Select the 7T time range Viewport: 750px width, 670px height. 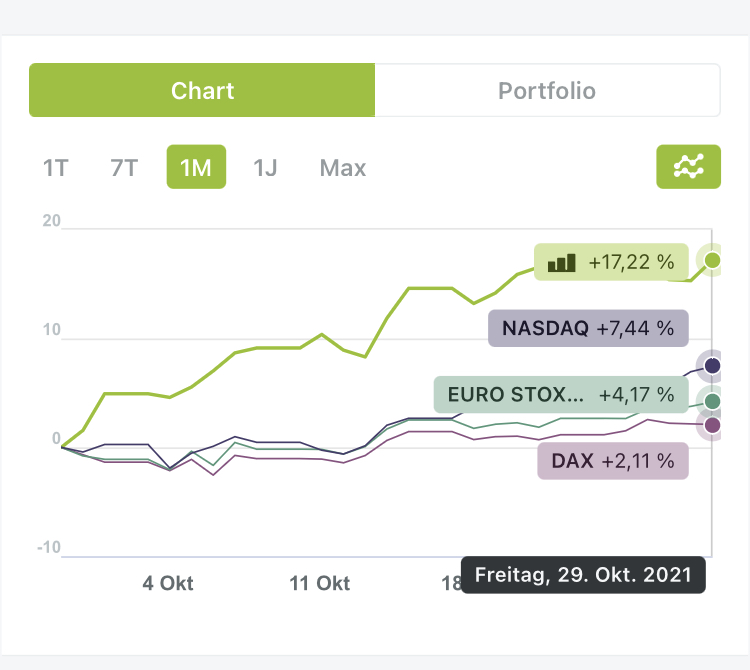click(x=124, y=168)
